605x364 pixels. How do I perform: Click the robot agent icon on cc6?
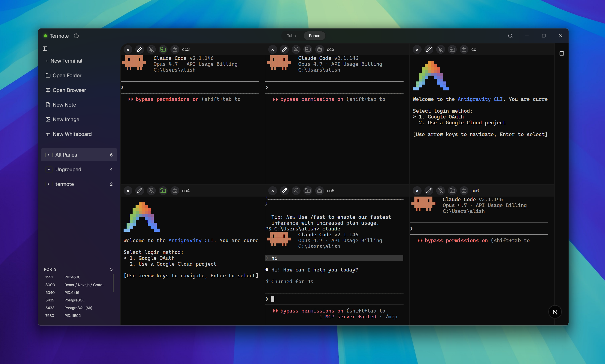(x=464, y=191)
